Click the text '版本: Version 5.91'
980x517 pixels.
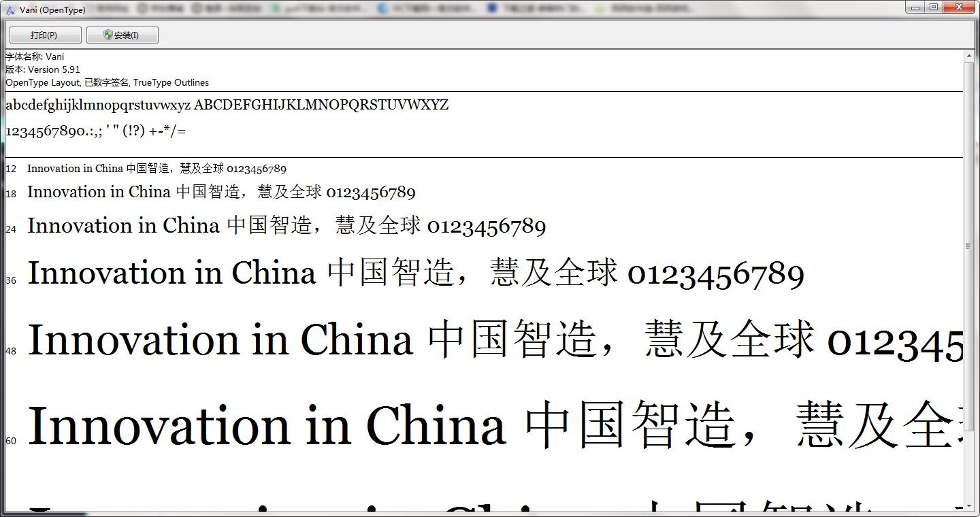43,69
